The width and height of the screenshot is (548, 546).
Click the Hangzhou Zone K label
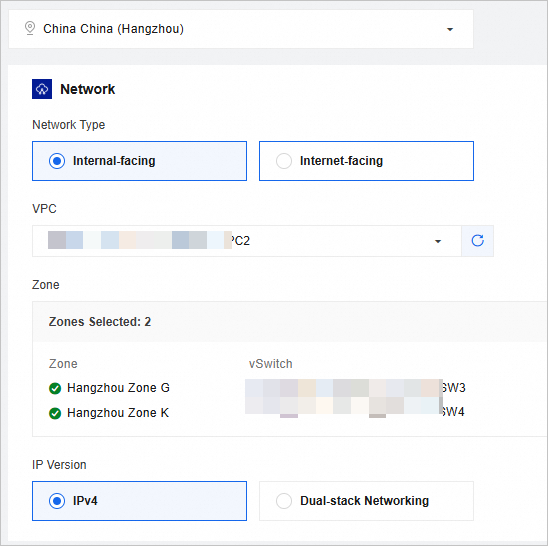118,413
